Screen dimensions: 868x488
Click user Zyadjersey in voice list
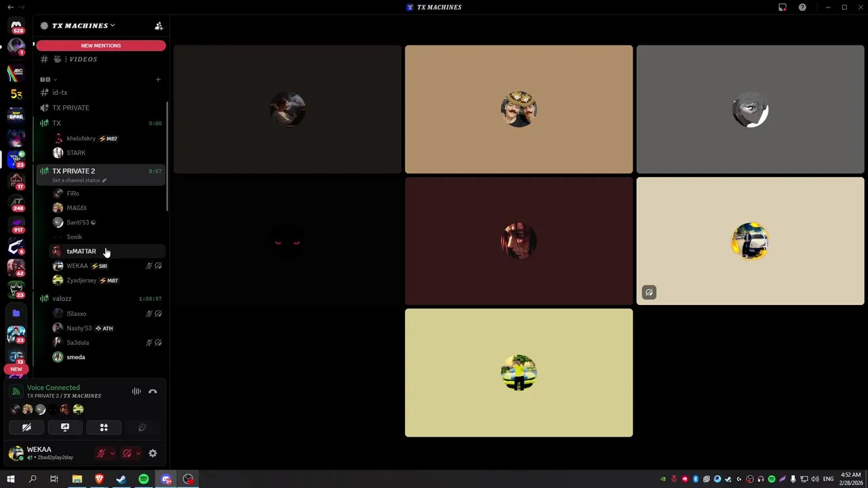coord(107,281)
